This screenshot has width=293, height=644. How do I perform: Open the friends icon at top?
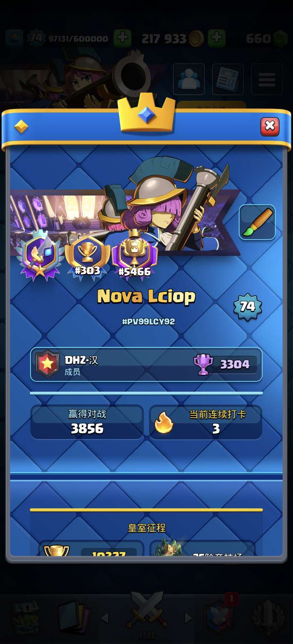click(x=188, y=80)
